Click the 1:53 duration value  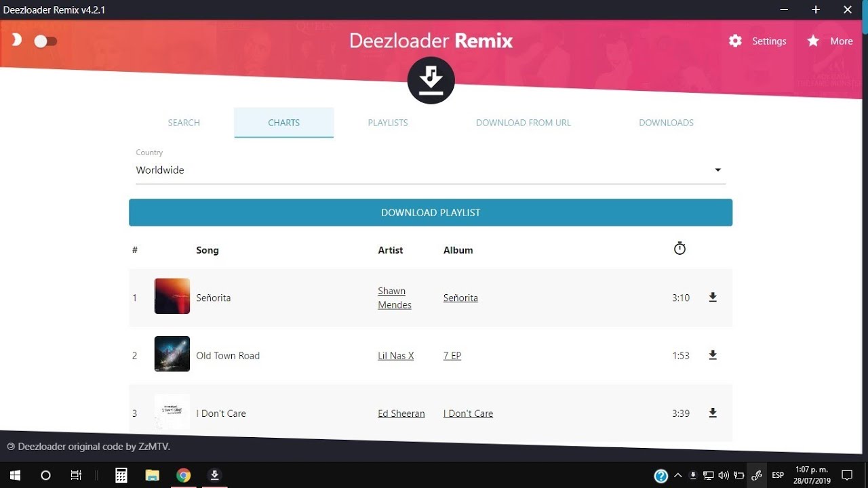[x=681, y=355]
